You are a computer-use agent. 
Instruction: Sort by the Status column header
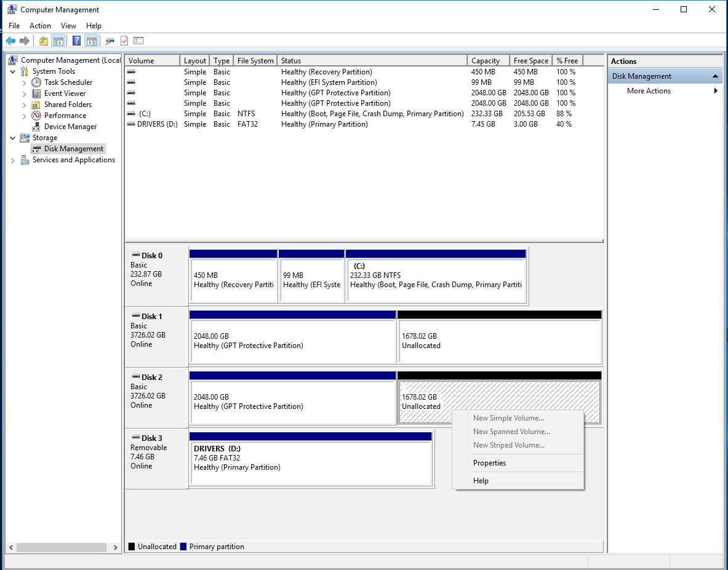coord(372,61)
